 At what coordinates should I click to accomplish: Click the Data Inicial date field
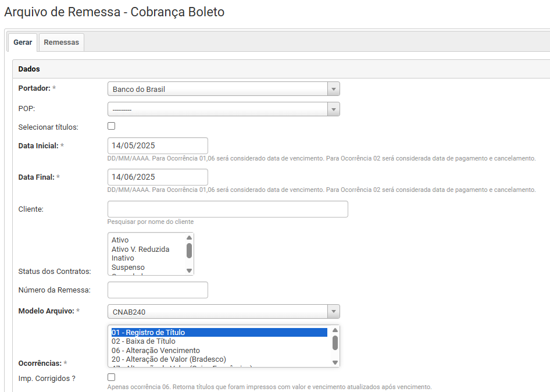(x=158, y=145)
